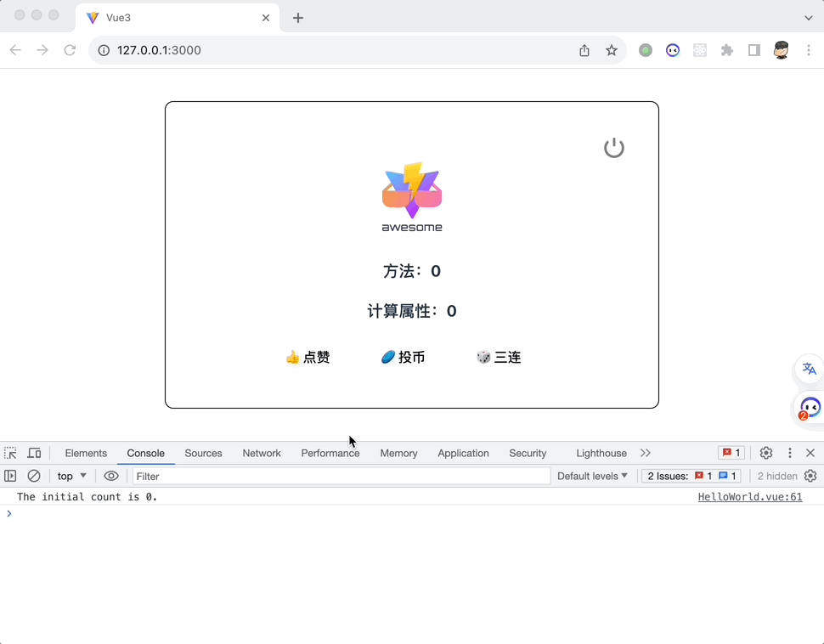Click the awesome Vite logo image
The width and height of the screenshot is (824, 644).
pyautogui.click(x=412, y=197)
